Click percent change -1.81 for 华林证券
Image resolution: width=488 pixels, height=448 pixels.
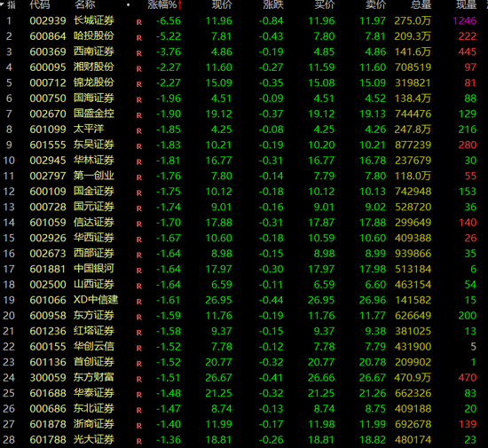coord(169,161)
